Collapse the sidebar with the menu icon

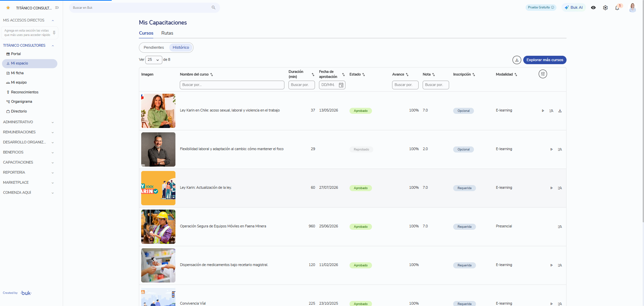point(57,8)
